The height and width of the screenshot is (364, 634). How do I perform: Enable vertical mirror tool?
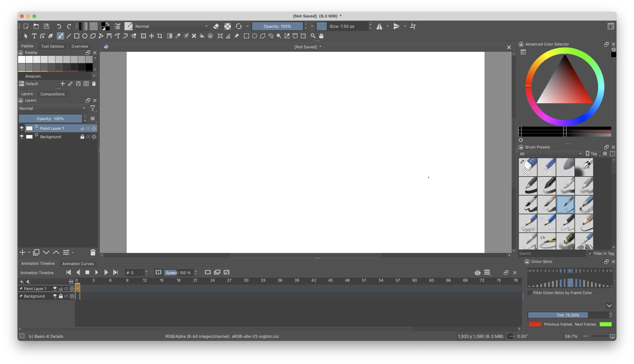(x=397, y=26)
